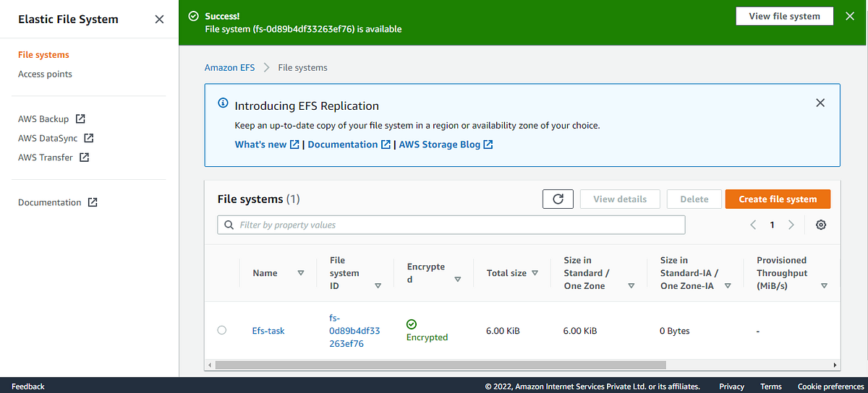The image size is (868, 393).
Task: Open the What's new link
Action: pos(260,144)
